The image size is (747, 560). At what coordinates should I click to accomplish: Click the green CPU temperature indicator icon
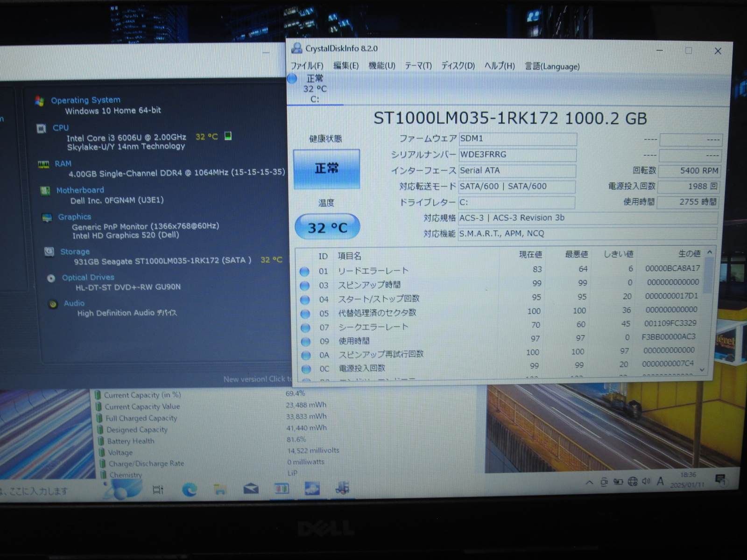pyautogui.click(x=228, y=136)
